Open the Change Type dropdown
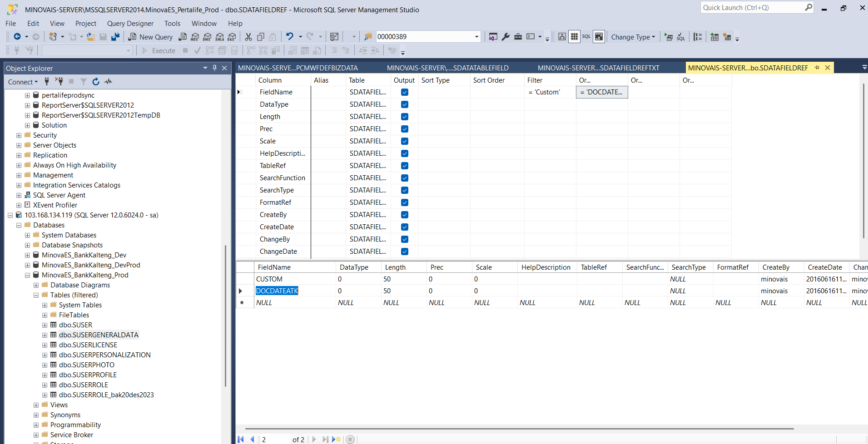 633,37
